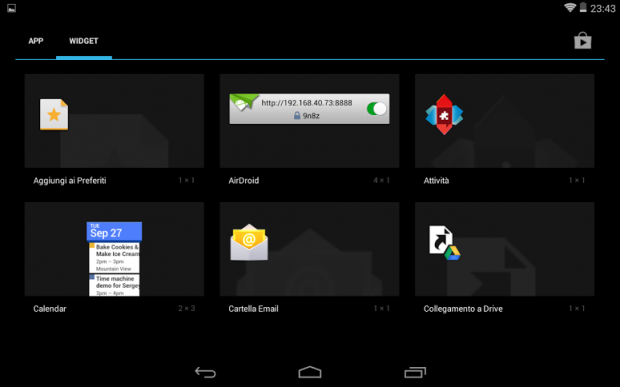Select the Attività Nova launcher icon
620x387 pixels.
click(444, 114)
